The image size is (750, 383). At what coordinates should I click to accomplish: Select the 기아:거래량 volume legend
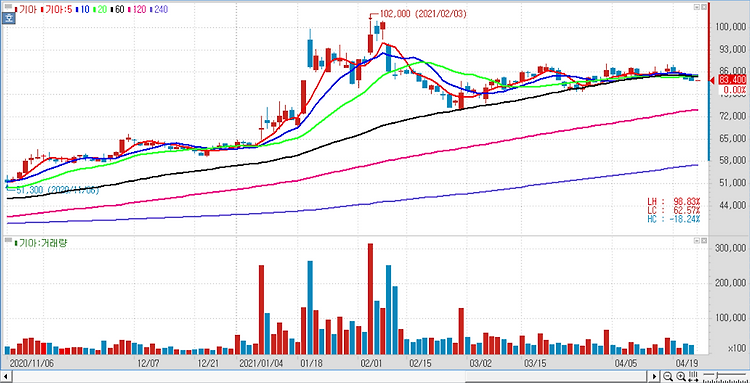pos(42,243)
